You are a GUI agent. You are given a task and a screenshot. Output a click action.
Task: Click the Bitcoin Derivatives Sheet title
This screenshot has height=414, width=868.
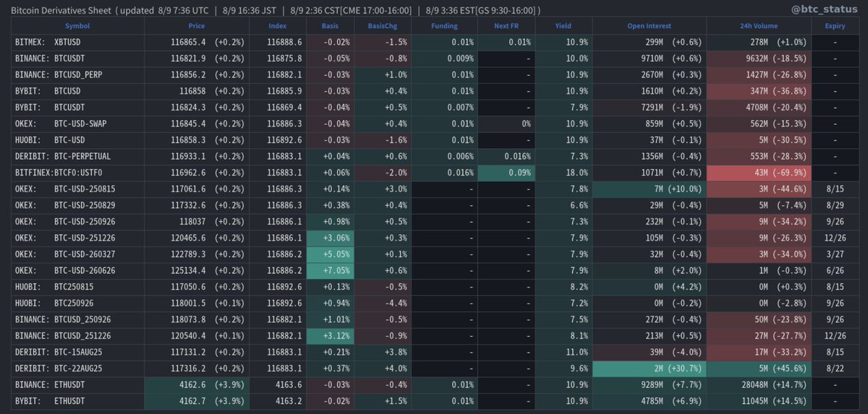click(61, 10)
